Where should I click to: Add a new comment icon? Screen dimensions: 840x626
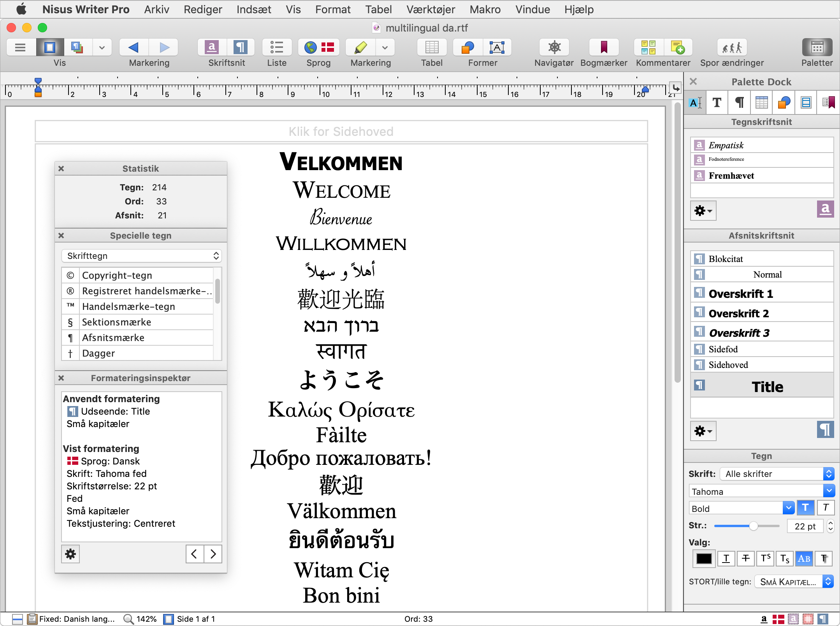(x=678, y=47)
